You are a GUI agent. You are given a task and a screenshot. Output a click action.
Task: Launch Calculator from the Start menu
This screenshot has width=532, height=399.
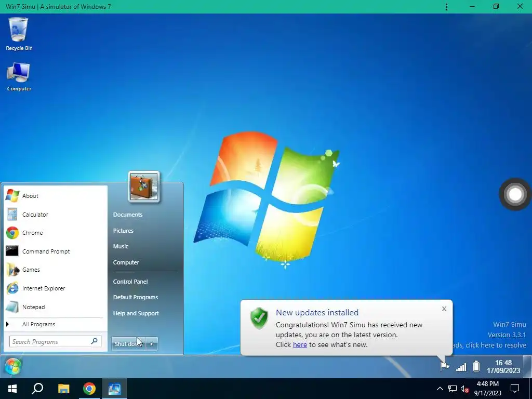[x=55, y=215]
